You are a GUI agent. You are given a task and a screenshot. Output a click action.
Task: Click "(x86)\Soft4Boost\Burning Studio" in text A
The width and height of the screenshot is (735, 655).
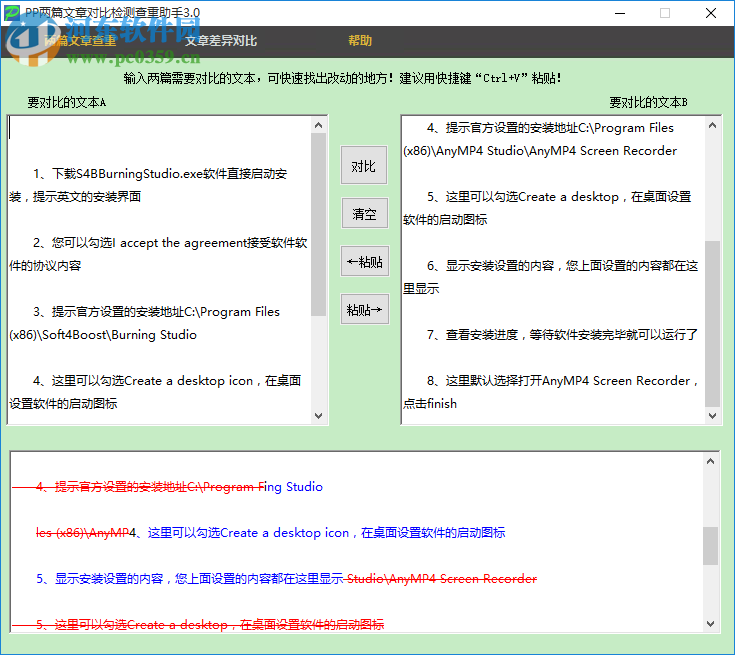click(x=103, y=335)
